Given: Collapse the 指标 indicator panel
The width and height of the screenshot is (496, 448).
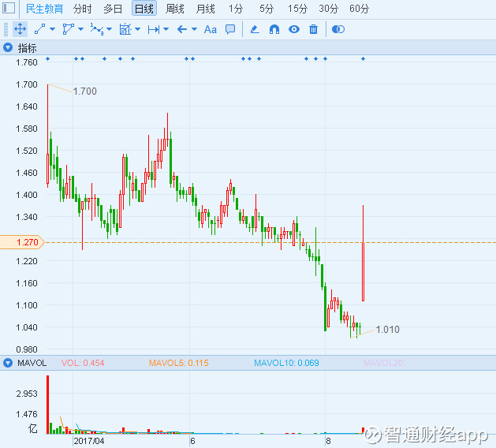Looking at the screenshot, I should point(8,48).
